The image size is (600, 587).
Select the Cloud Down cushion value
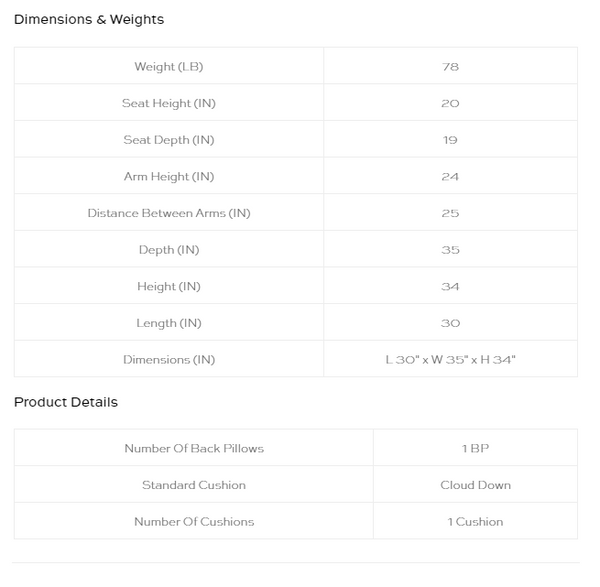(x=476, y=485)
